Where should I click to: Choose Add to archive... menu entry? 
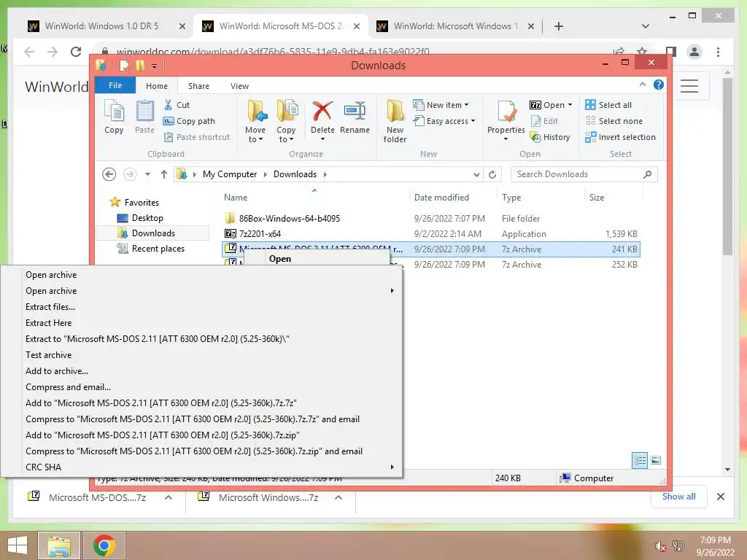57,371
